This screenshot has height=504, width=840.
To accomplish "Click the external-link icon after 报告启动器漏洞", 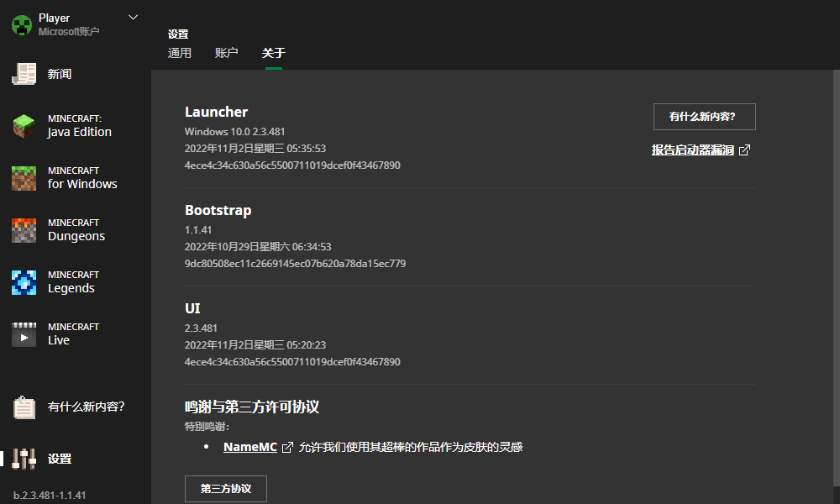I will (x=744, y=150).
